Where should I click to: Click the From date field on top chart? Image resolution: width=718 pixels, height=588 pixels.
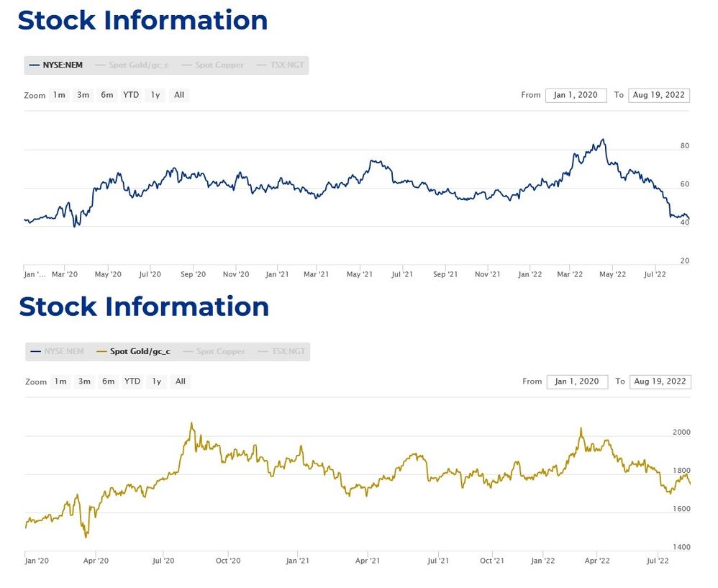tap(576, 94)
